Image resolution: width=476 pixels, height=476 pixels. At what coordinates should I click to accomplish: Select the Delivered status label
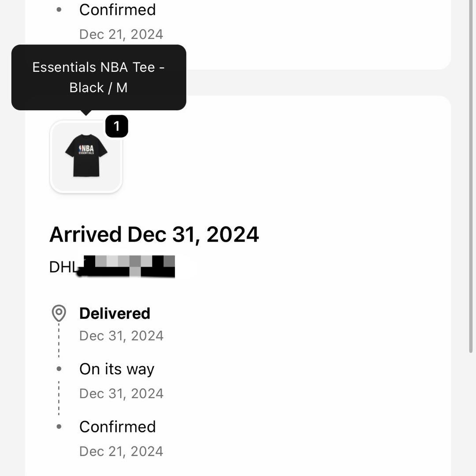click(x=115, y=313)
